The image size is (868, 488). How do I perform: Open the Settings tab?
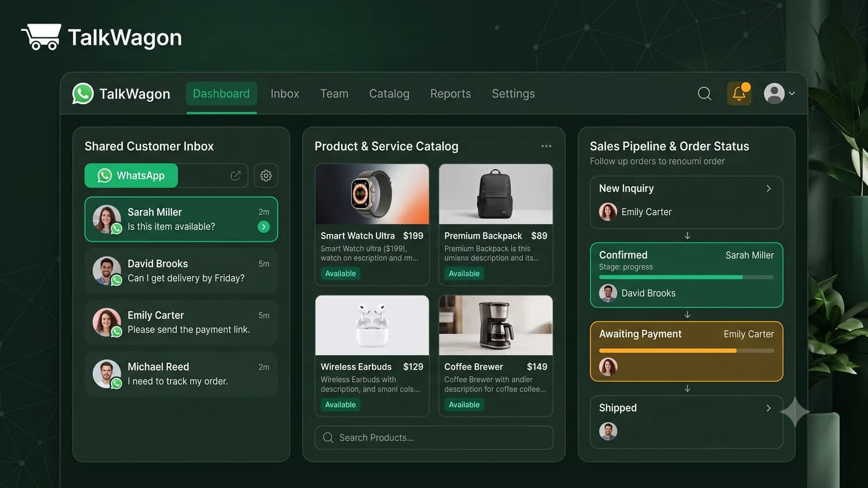513,94
